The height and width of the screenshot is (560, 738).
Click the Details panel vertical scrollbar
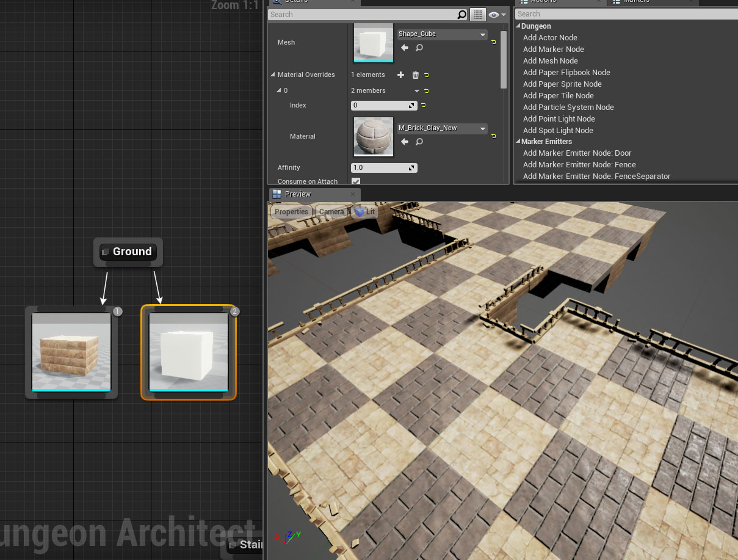tap(504, 60)
